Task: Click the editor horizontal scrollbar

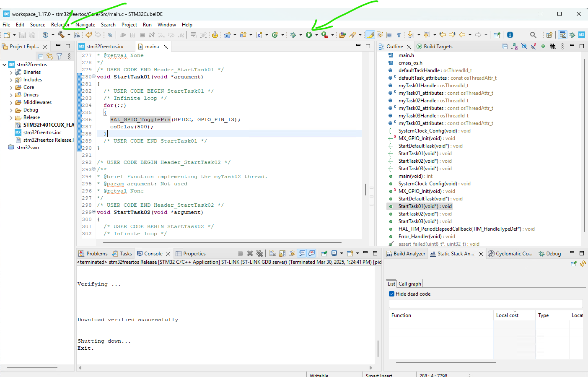Action: click(222, 242)
